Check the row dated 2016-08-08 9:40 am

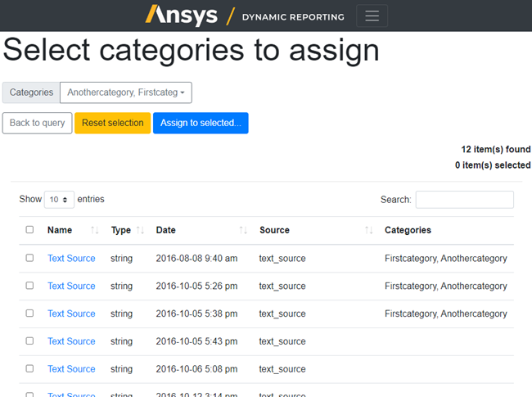pyautogui.click(x=29, y=258)
